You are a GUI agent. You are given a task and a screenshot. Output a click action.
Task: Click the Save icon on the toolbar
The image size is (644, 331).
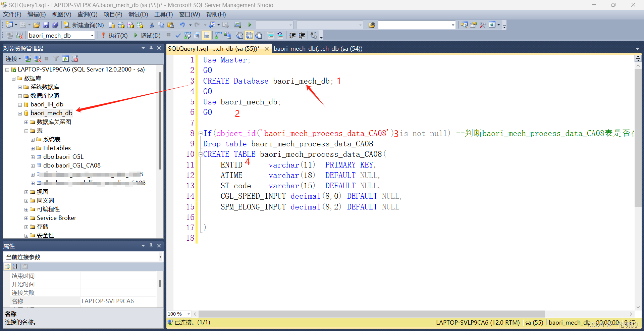46,25
